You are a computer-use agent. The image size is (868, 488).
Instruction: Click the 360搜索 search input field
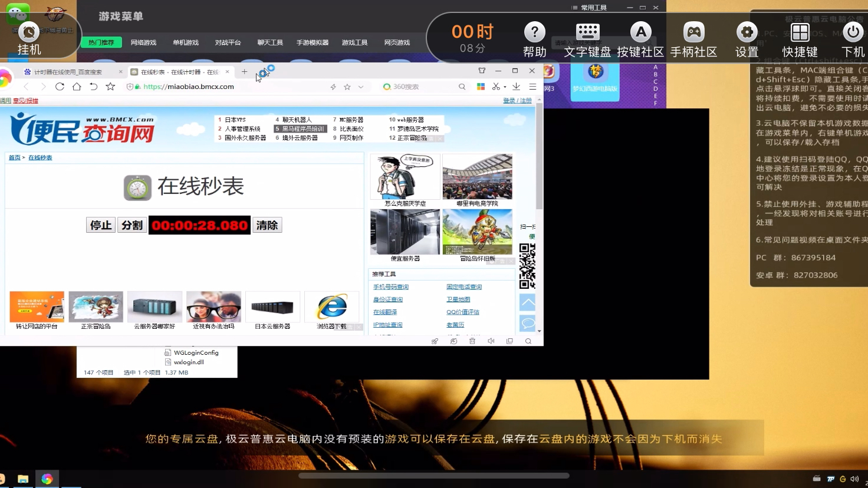(x=423, y=87)
